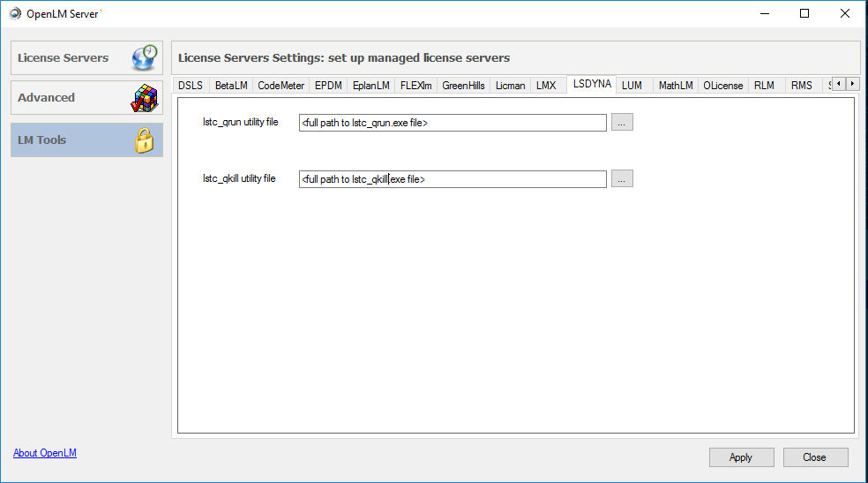Click the OpenLM Server title bar icon
This screenshot has width=868, height=483.
coord(14,13)
